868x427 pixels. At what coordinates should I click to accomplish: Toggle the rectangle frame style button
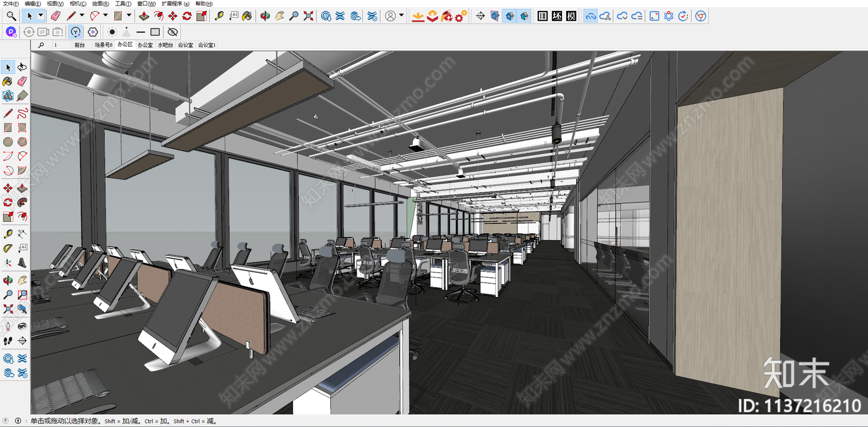(155, 32)
